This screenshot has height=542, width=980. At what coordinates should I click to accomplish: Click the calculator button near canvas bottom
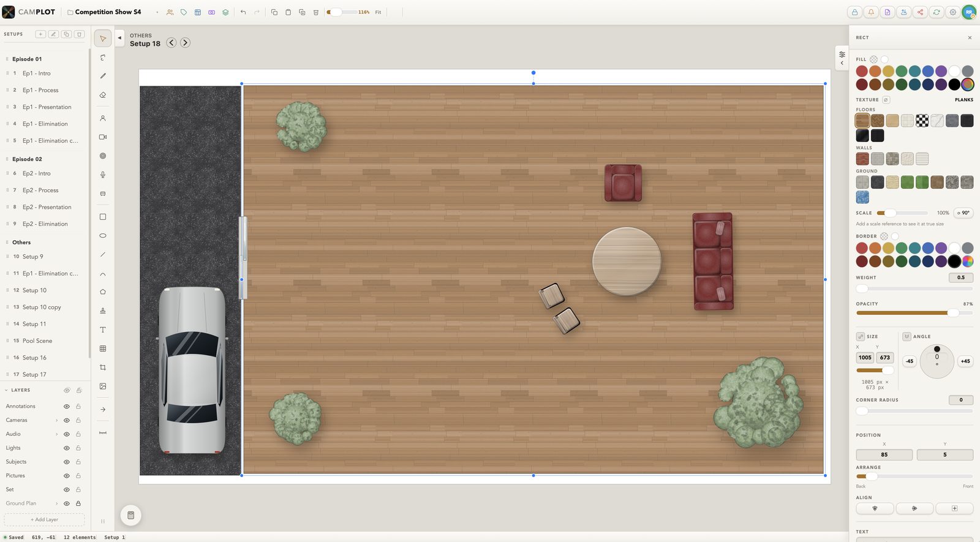[130, 516]
